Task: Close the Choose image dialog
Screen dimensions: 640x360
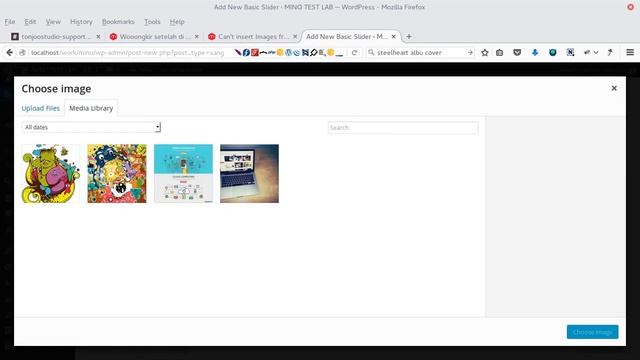Action: [x=613, y=88]
